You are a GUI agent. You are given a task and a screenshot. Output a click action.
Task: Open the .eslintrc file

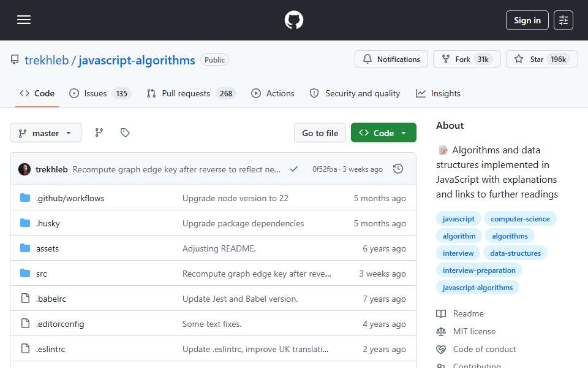51,349
